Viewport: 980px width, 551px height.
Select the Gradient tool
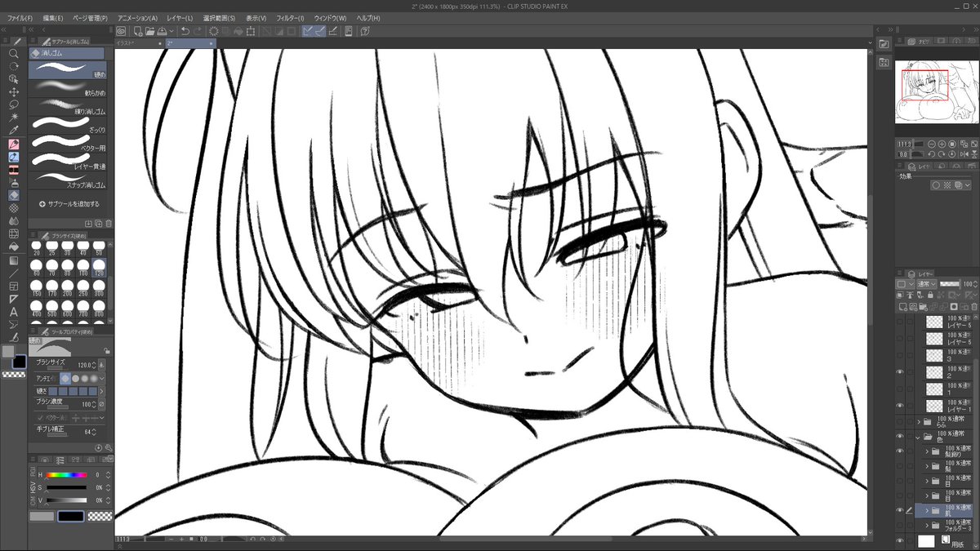[x=14, y=260]
